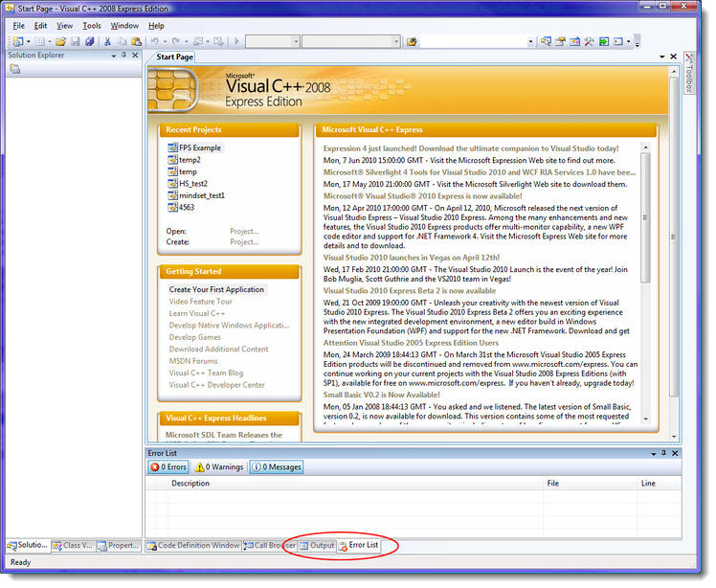The image size is (716, 588).
Task: Click the Navigate Backward toolbar icon
Action: [198, 41]
